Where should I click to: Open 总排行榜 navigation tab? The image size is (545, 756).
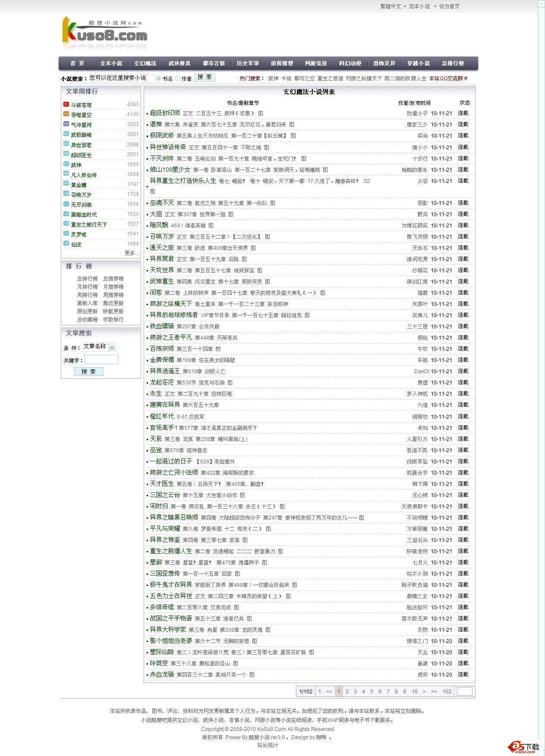click(x=453, y=63)
